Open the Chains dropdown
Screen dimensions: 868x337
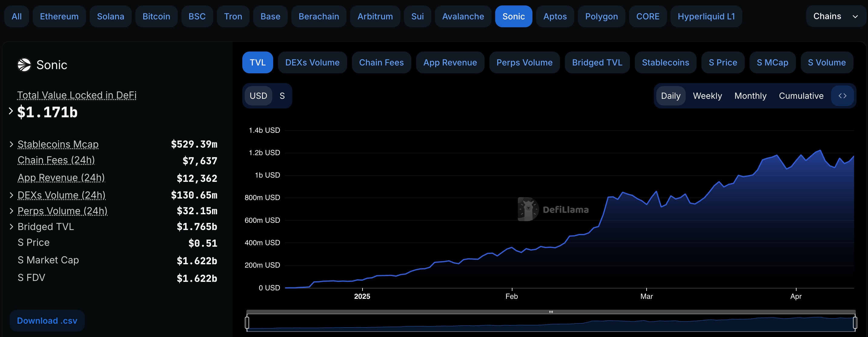835,16
